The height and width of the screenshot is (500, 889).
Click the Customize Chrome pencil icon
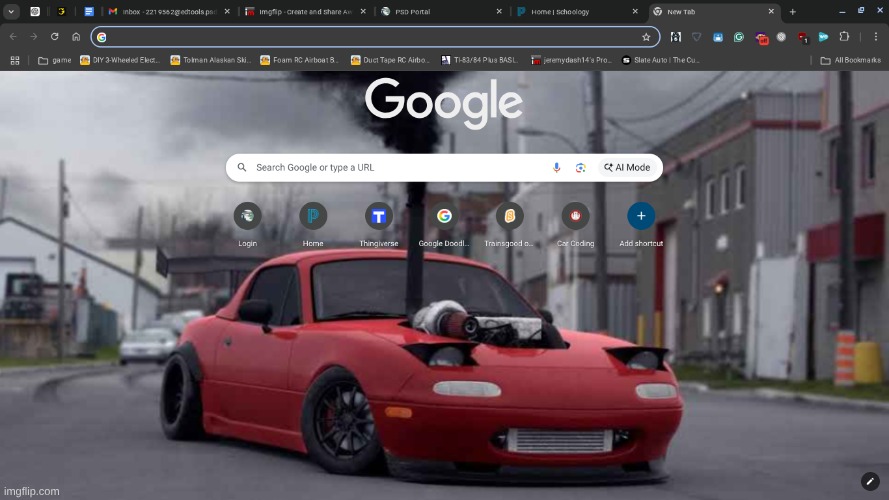[x=869, y=481]
